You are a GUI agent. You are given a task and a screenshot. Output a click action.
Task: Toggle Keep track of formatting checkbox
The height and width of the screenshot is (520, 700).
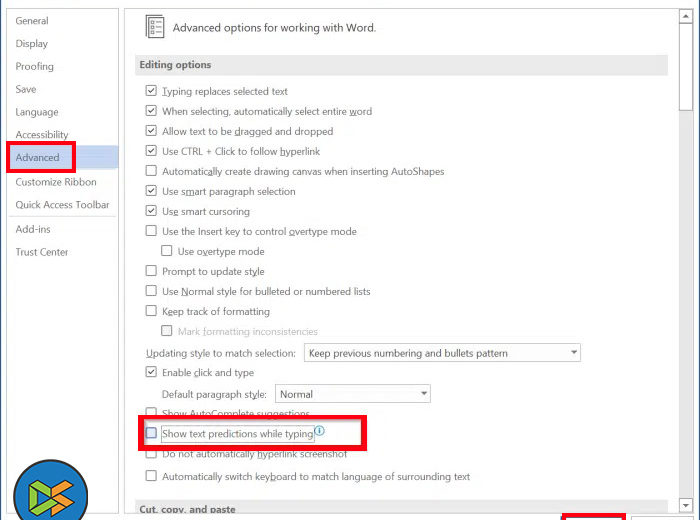click(x=152, y=311)
